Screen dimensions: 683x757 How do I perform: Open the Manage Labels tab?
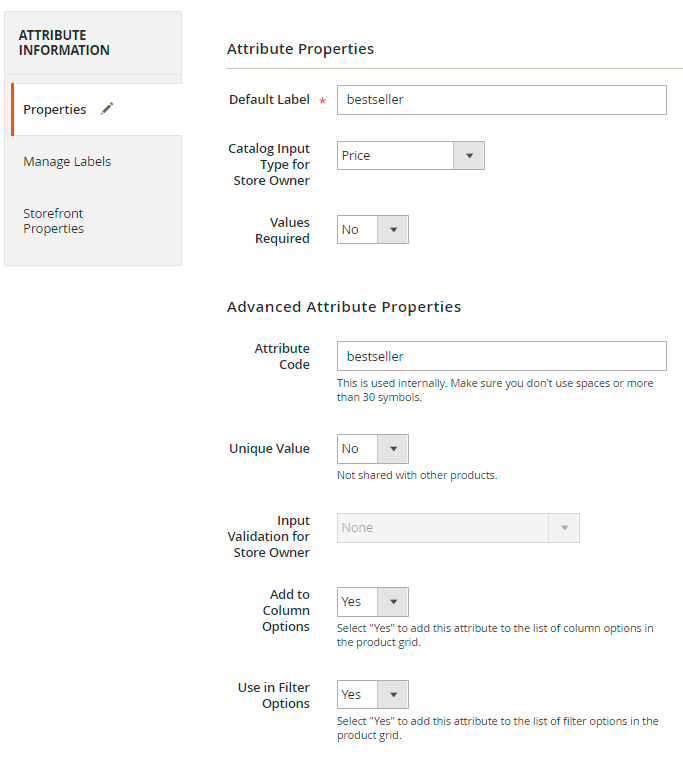pyautogui.click(x=67, y=161)
